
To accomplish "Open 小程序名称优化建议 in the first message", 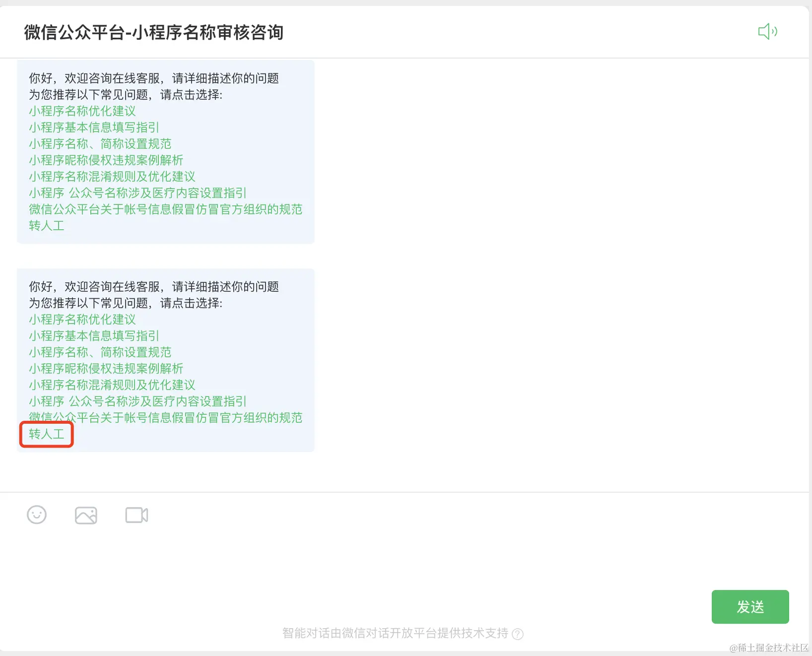I will coord(82,111).
